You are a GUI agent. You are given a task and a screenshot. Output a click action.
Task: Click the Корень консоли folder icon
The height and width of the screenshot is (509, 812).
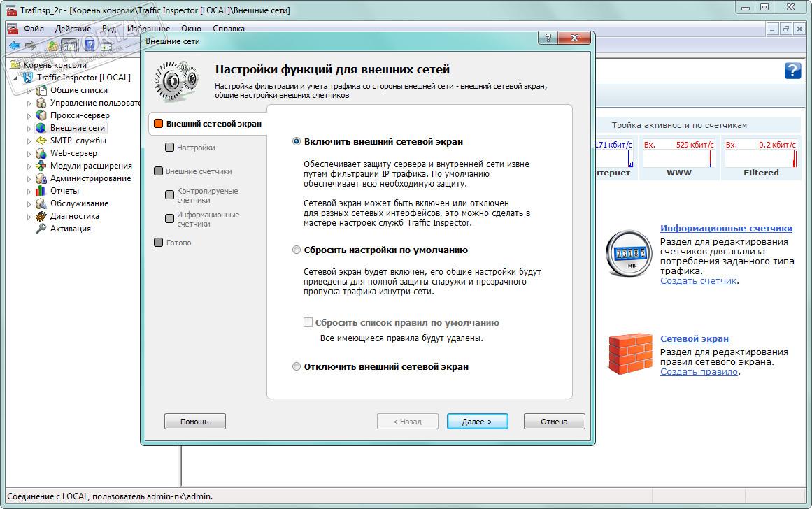[x=15, y=65]
